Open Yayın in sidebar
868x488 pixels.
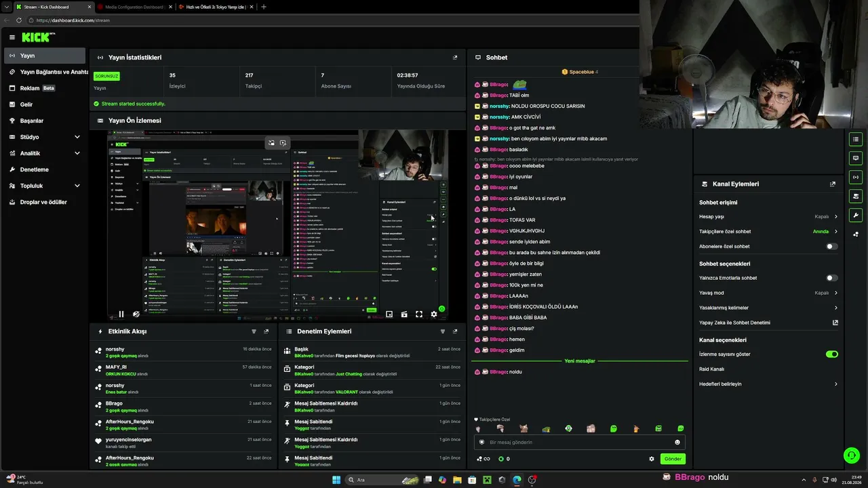pos(45,56)
